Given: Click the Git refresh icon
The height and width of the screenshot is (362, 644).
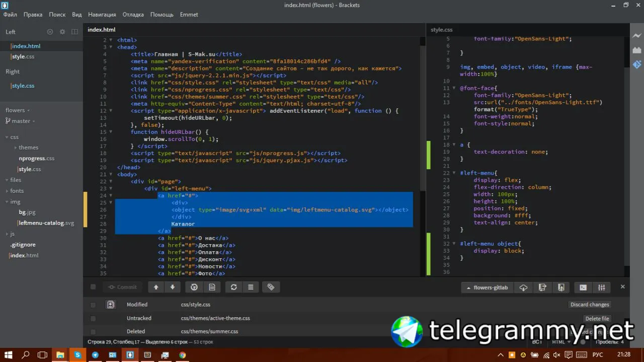Looking at the screenshot, I should [x=233, y=287].
